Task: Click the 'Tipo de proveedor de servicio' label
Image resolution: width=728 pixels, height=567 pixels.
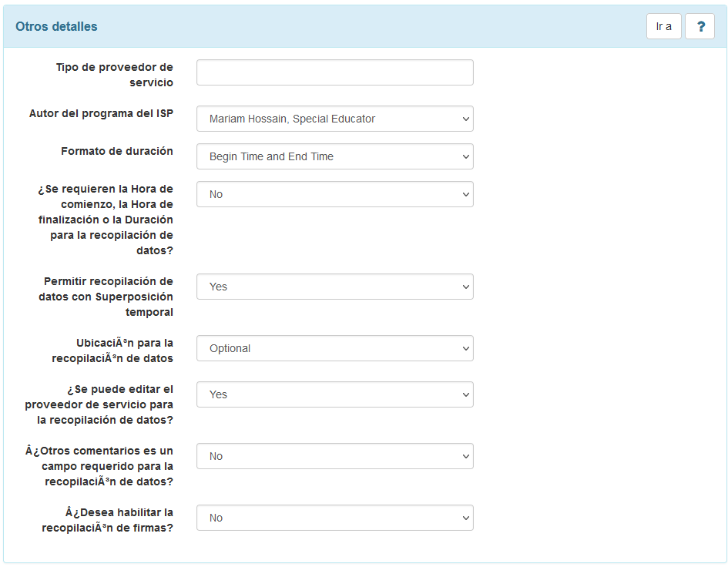Action: click(x=115, y=75)
